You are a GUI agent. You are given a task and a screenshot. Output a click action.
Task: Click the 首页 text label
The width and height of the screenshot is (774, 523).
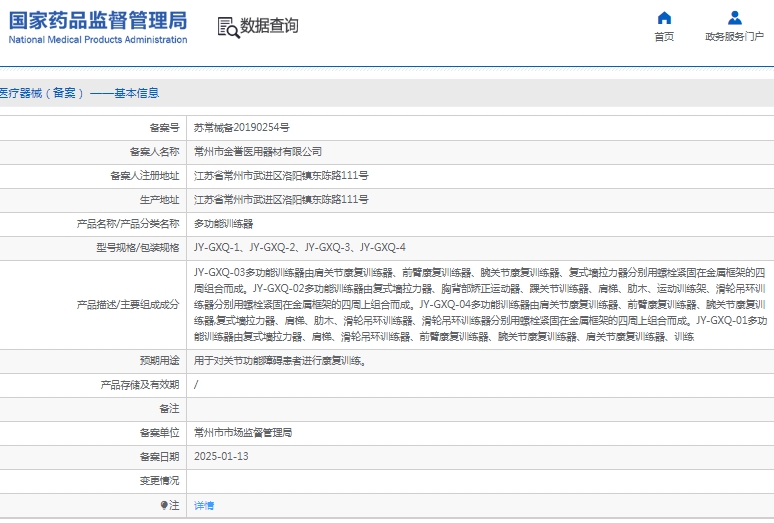pyautogui.click(x=664, y=37)
